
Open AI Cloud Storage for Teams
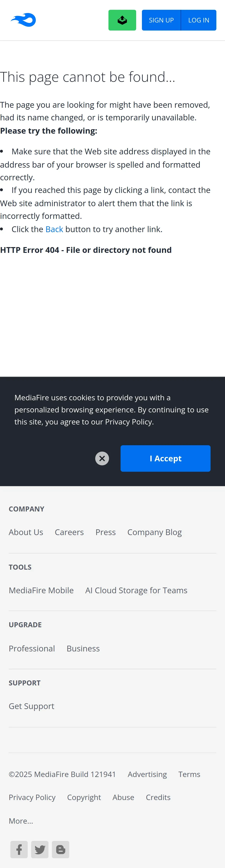click(136, 590)
